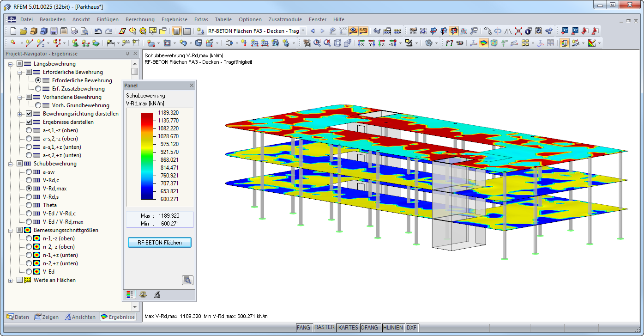Toggle DXF in the status bar
This screenshot has height=336, width=644.
tap(411, 328)
